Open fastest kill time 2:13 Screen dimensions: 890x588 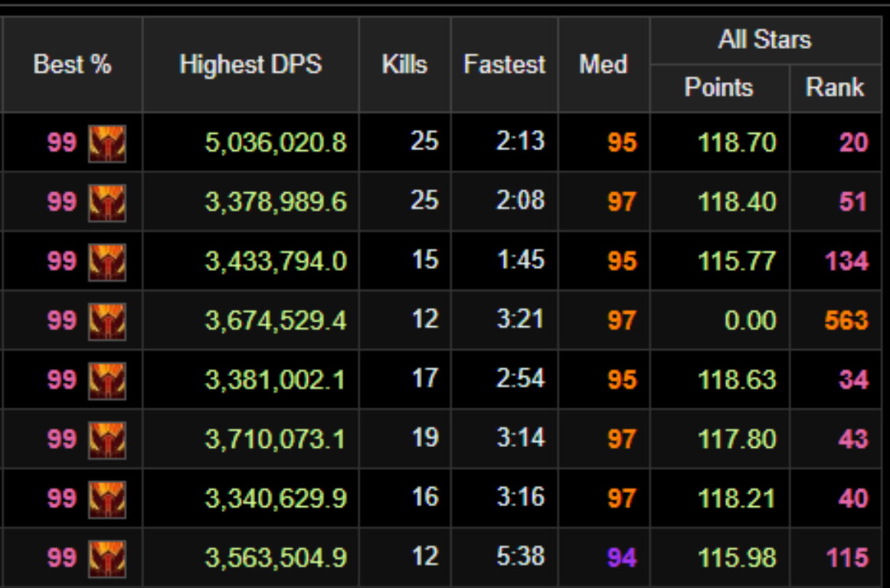coord(520,142)
